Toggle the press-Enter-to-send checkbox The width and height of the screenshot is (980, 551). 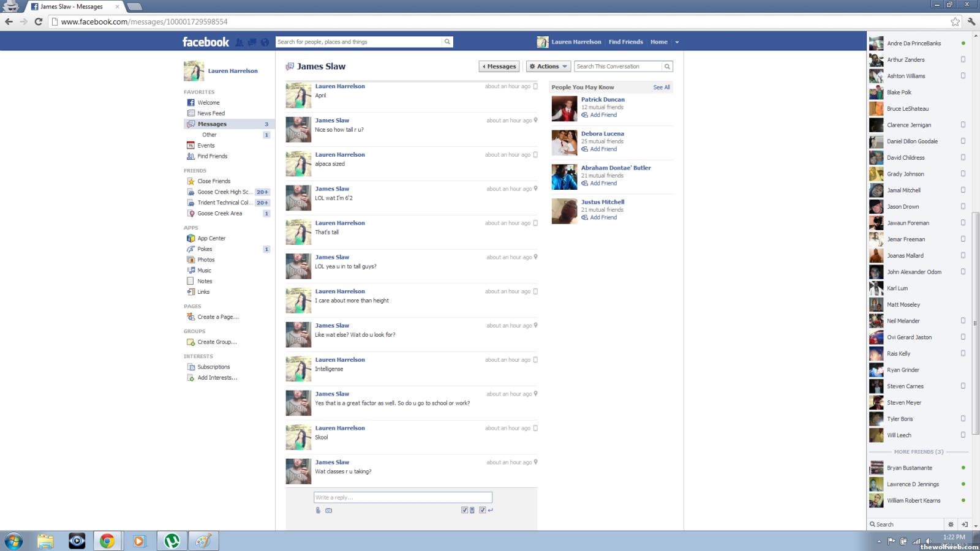point(483,510)
